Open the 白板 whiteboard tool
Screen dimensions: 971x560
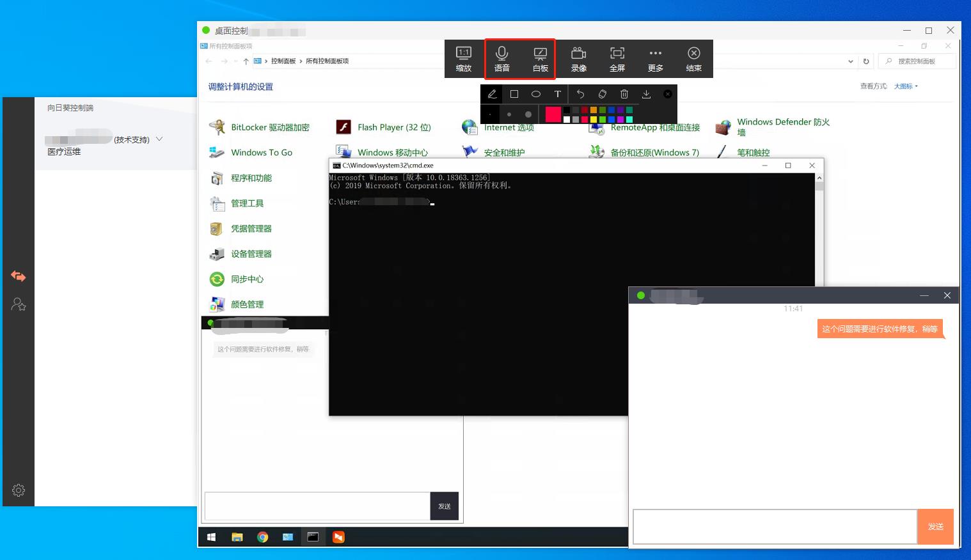(540, 59)
